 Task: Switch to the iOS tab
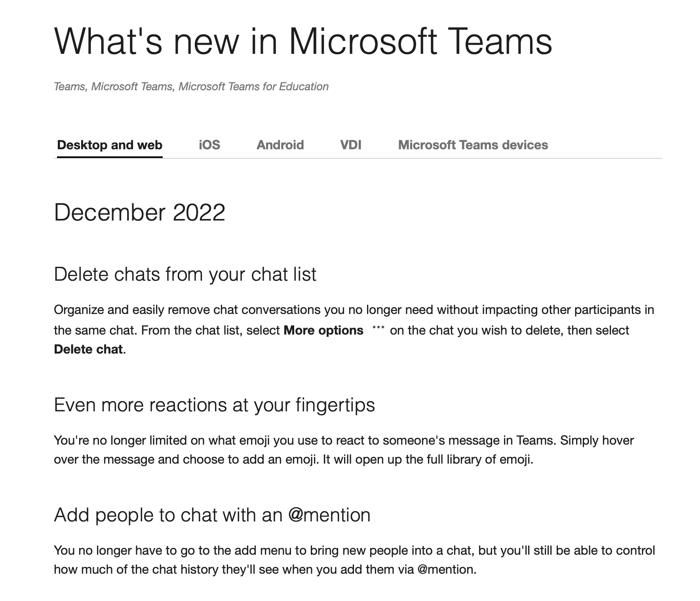[x=209, y=145]
